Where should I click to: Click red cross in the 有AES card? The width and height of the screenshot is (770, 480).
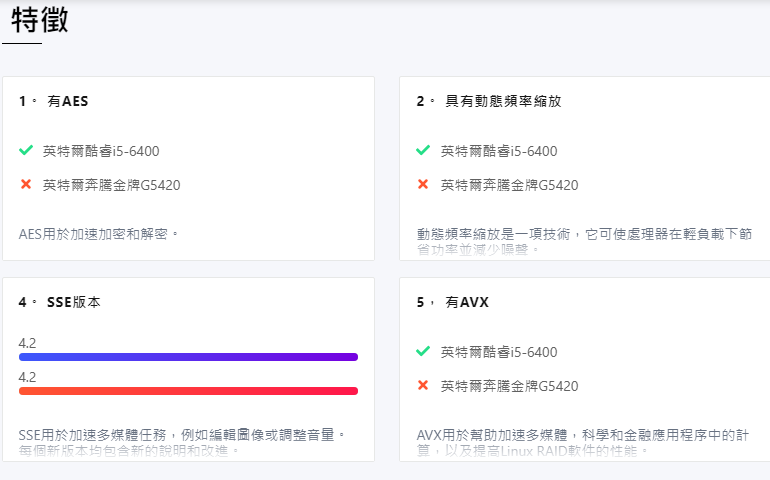click(26, 185)
